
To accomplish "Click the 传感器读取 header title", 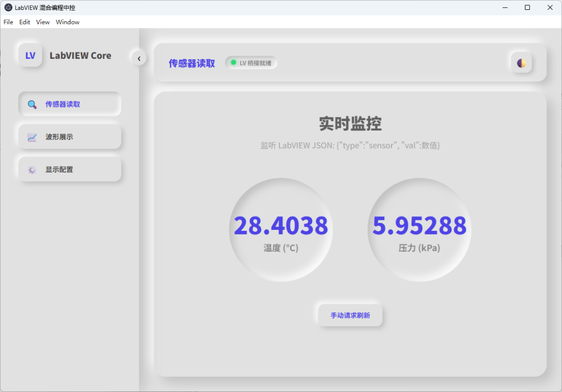I will [x=191, y=63].
